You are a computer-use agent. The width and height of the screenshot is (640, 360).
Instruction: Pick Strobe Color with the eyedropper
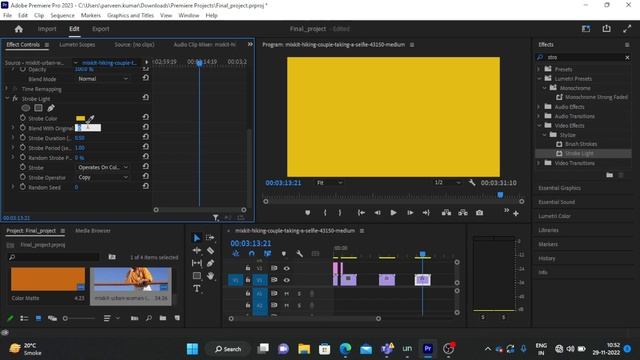[x=90, y=119]
